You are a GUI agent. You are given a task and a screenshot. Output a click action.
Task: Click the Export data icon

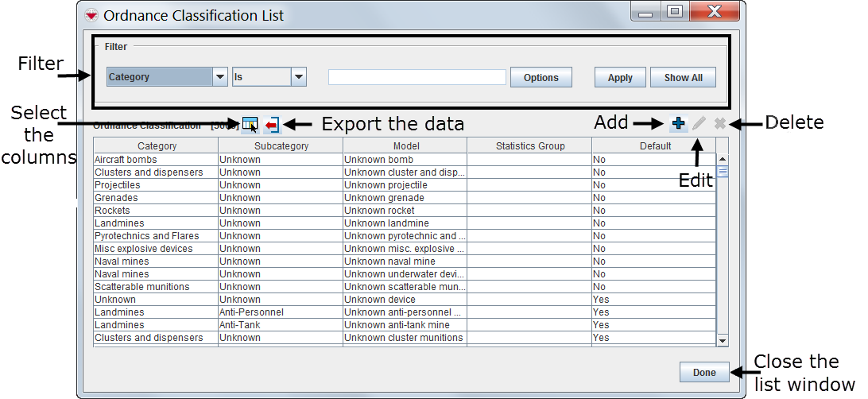tap(272, 124)
